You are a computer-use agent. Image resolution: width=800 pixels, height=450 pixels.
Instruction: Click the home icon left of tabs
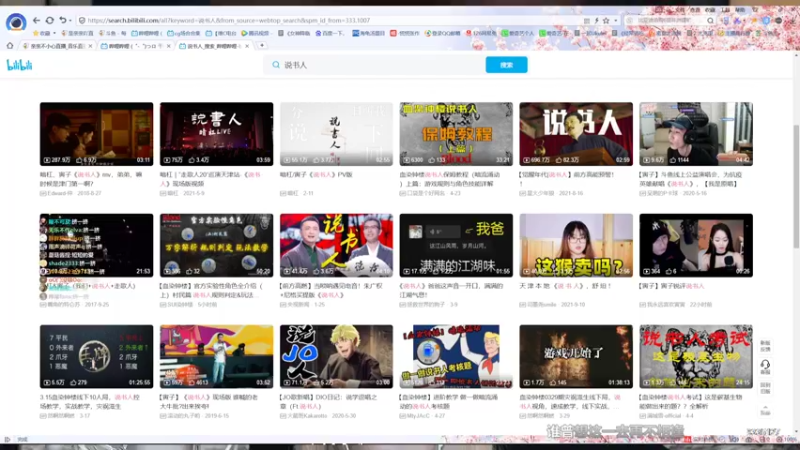(10, 45)
